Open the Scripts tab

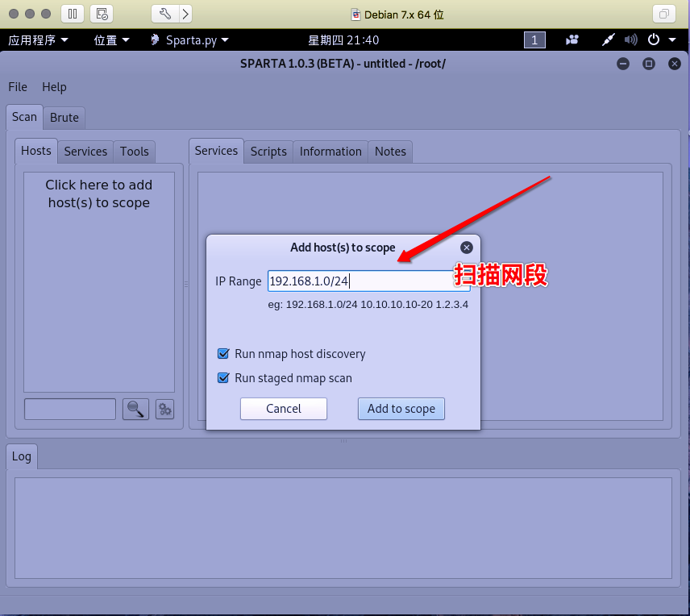click(x=268, y=152)
